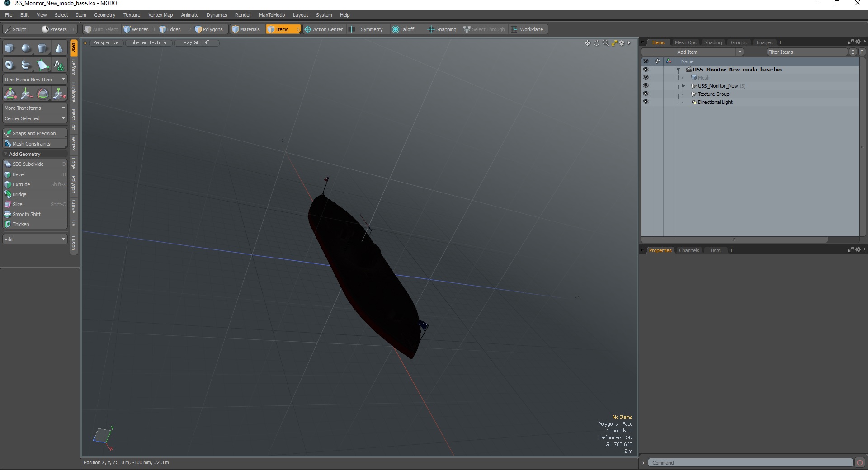Click the viewport rotate icon

click(x=596, y=43)
